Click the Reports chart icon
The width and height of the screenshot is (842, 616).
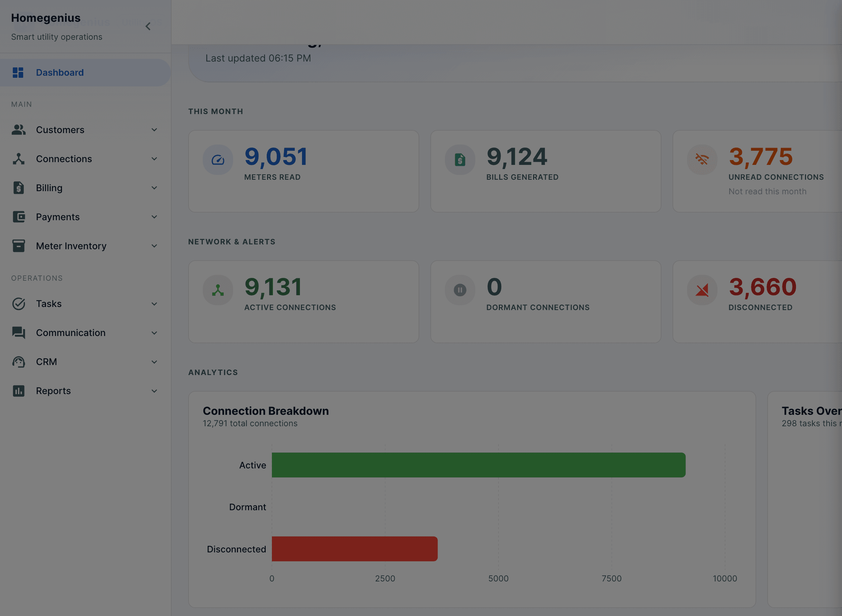coord(19,391)
